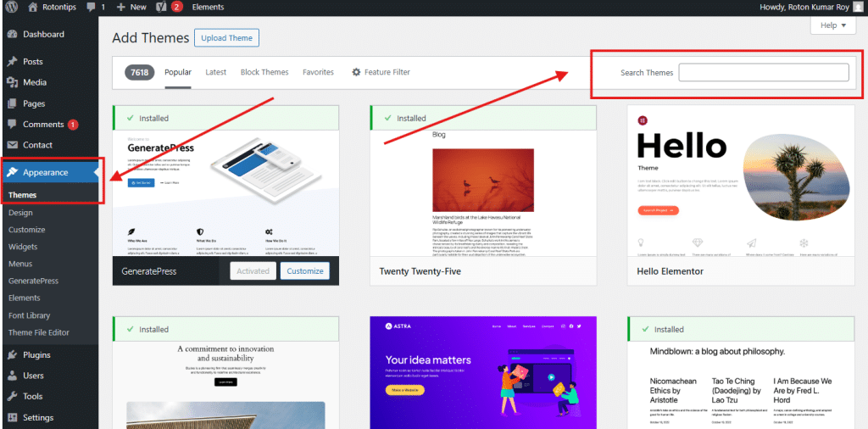Click the Add Themes heading
This screenshot has height=429, width=868.
(x=151, y=38)
